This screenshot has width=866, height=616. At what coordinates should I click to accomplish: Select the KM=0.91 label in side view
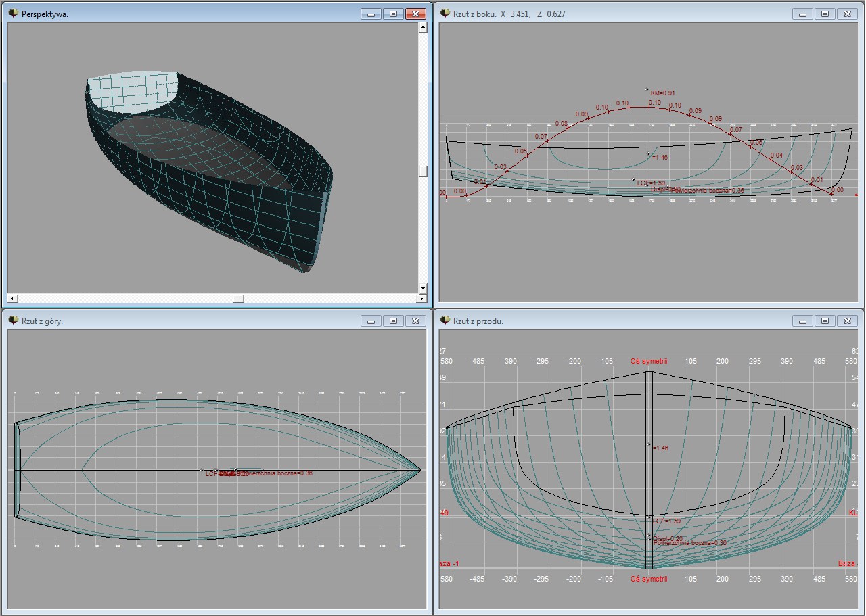(662, 93)
